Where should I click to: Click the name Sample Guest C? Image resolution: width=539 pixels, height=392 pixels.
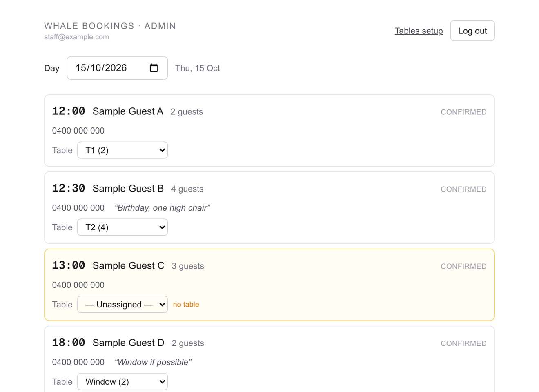click(x=128, y=266)
